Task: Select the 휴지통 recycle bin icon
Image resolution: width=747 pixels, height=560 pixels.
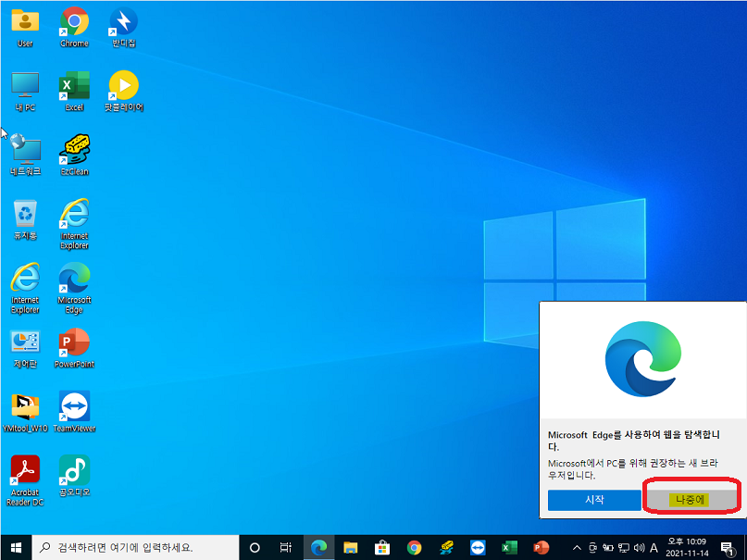Action: coord(25,219)
